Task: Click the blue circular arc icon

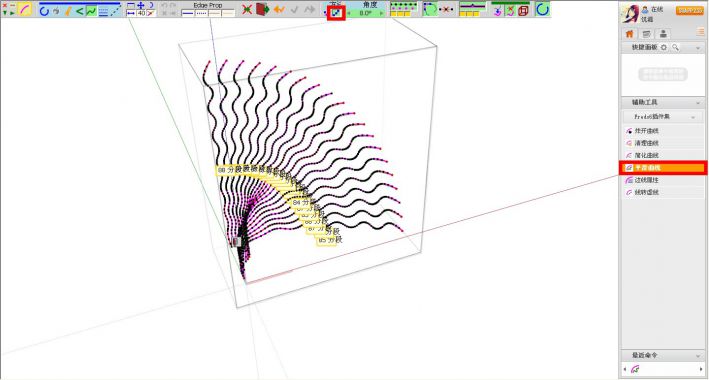Action: coord(44,11)
